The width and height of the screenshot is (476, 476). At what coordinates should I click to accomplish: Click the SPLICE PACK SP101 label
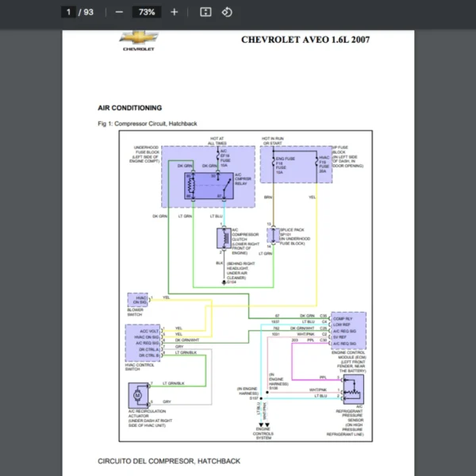pyautogui.click(x=294, y=236)
